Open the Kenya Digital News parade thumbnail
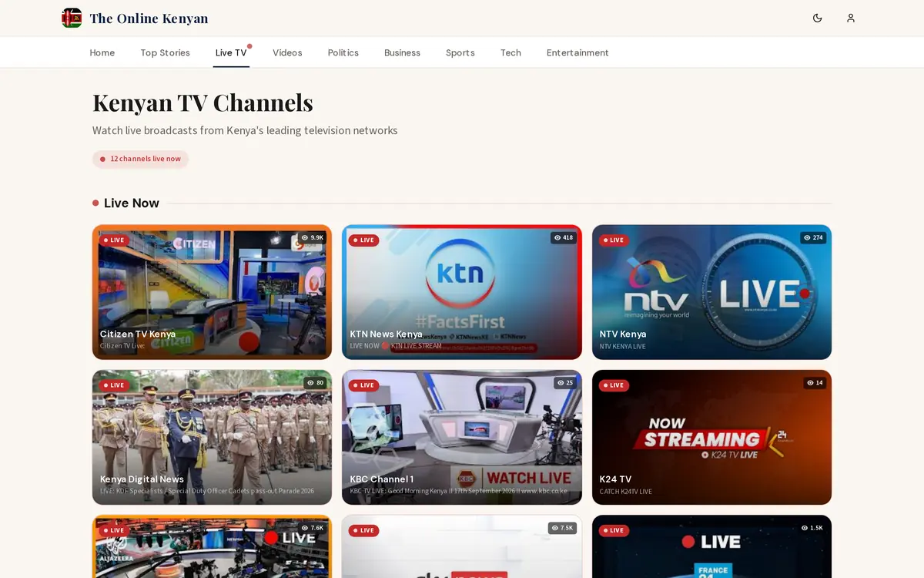This screenshot has width=924, height=578. [212, 437]
